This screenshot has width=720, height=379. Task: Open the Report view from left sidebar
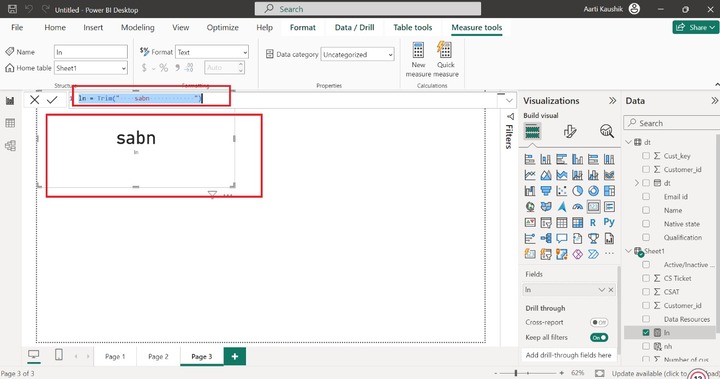10,101
